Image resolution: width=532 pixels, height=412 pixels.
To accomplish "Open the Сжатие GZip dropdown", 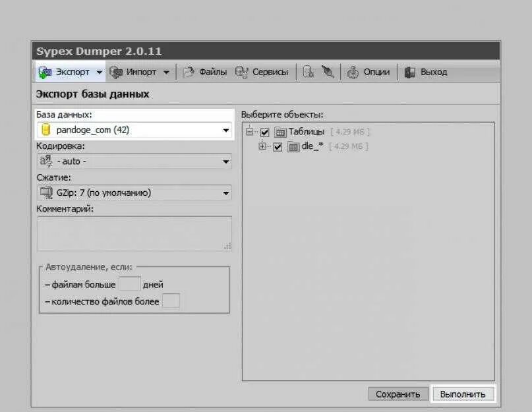I will pyautogui.click(x=134, y=192).
